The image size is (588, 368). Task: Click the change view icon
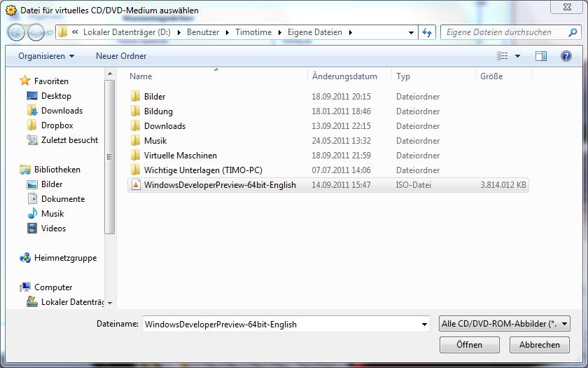(502, 56)
